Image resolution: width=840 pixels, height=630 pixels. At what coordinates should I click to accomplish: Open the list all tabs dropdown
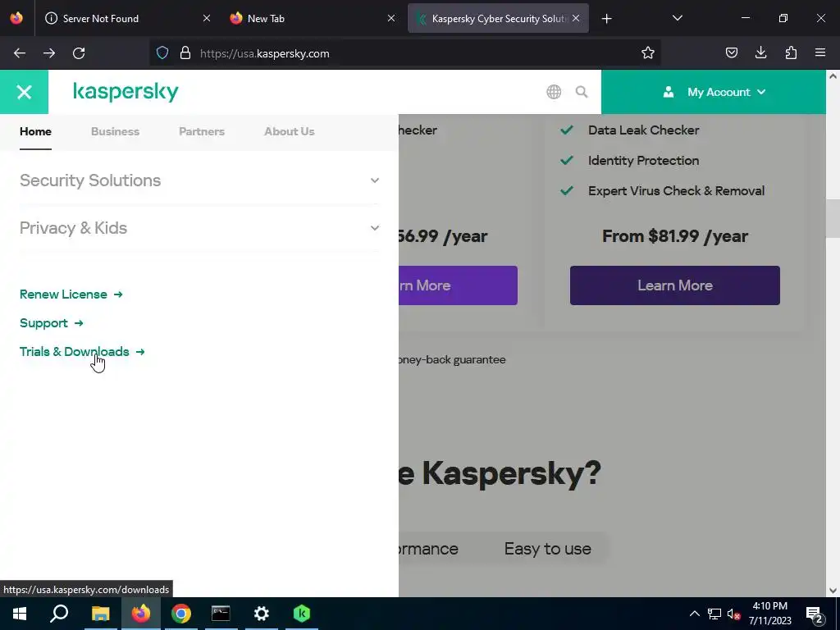tap(677, 18)
